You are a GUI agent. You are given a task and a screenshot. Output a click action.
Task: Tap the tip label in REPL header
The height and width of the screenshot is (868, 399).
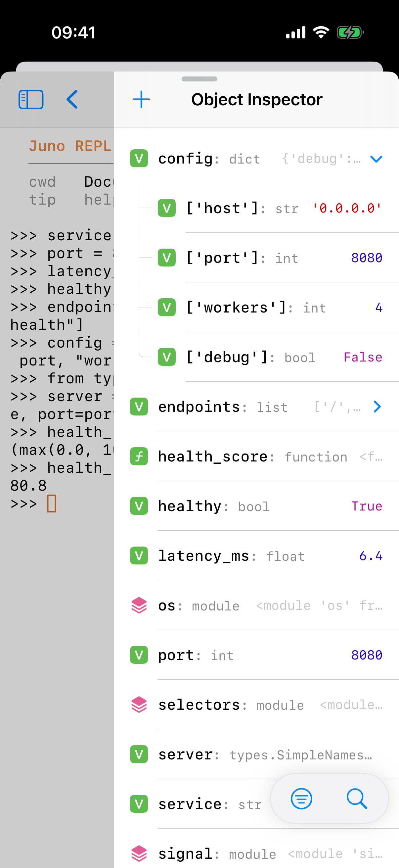tap(42, 200)
